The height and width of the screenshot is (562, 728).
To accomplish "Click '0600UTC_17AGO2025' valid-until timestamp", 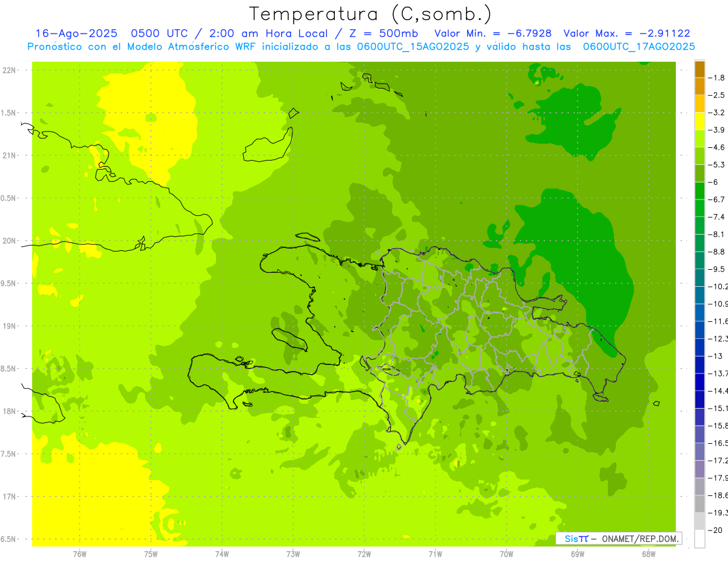I will (639, 46).
